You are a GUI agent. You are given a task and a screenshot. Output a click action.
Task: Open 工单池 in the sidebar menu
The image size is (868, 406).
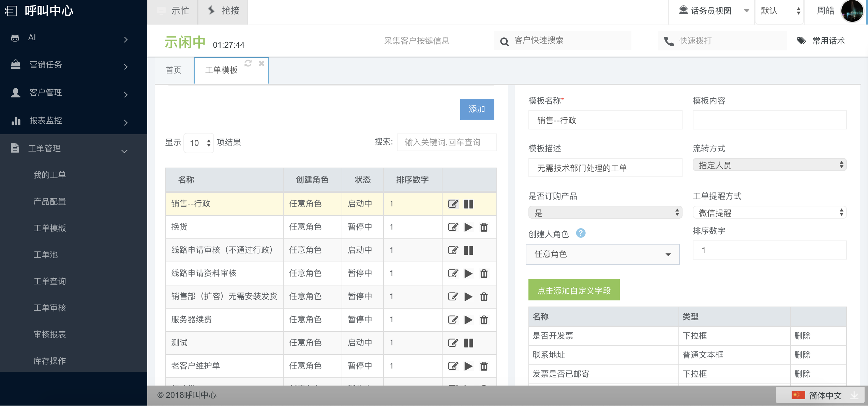pyautogui.click(x=46, y=254)
